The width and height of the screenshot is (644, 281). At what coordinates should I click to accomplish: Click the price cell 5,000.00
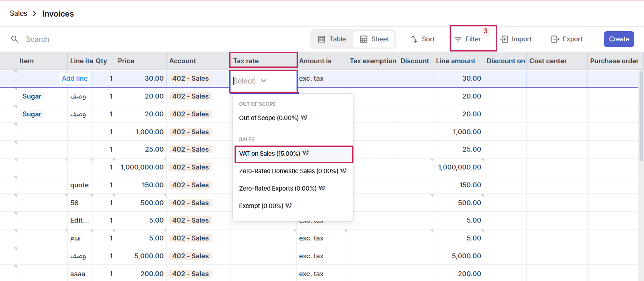click(141, 256)
